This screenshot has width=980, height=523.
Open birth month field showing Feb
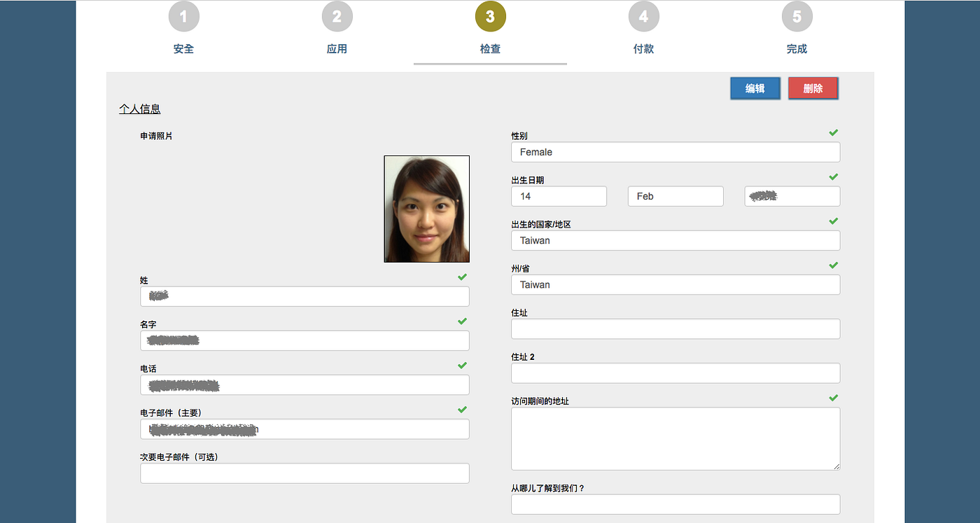click(675, 196)
